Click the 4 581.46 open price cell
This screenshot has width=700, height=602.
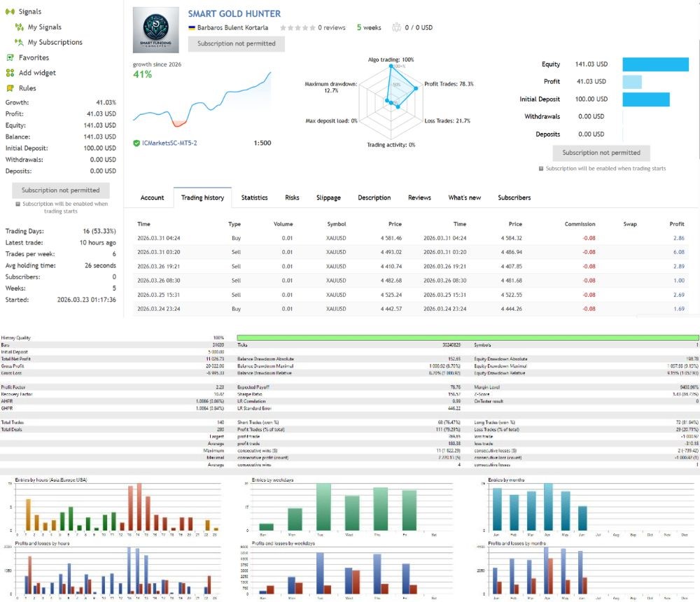pos(391,239)
